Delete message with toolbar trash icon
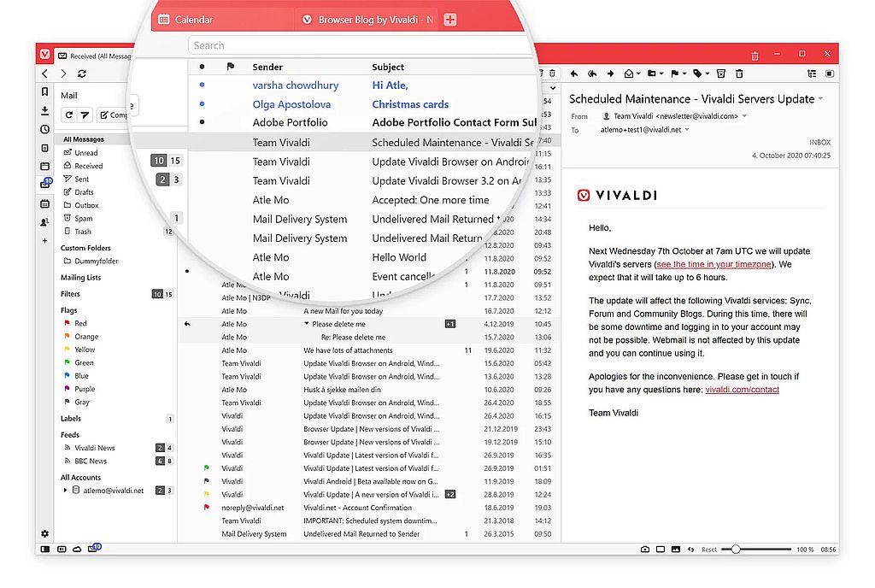Image resolution: width=875 pixels, height=588 pixels. click(739, 73)
